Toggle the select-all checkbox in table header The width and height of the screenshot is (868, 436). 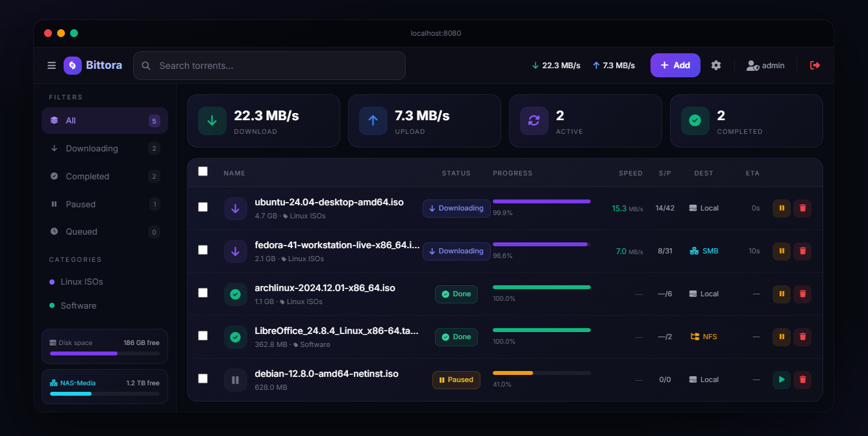click(203, 172)
